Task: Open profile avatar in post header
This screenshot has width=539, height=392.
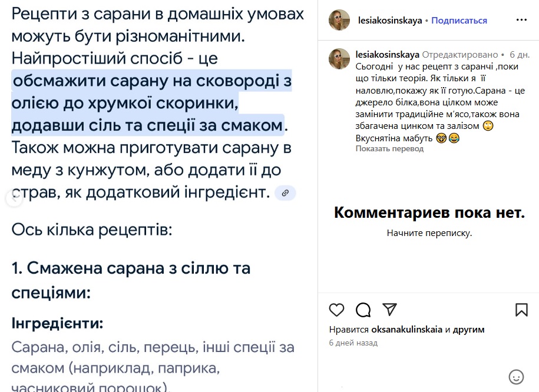Action: pyautogui.click(x=340, y=20)
